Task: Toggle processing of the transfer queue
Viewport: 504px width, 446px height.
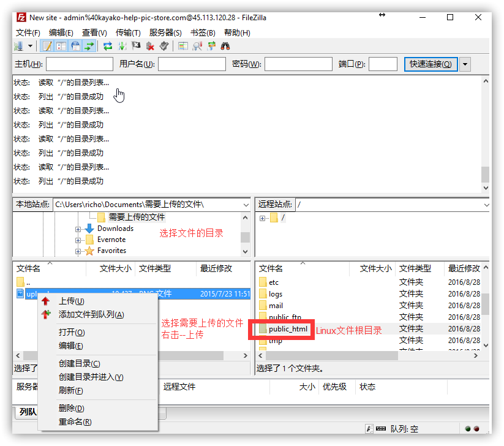Action: click(x=122, y=47)
